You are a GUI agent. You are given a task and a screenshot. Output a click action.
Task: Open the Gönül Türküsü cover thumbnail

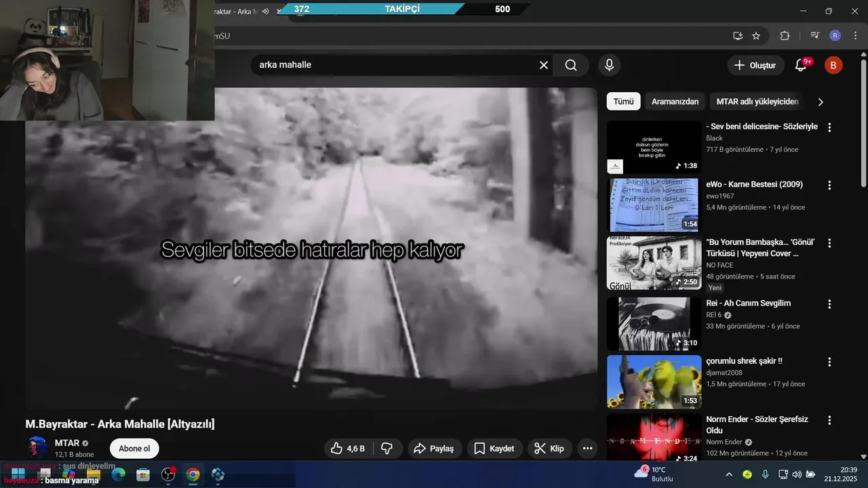click(654, 263)
